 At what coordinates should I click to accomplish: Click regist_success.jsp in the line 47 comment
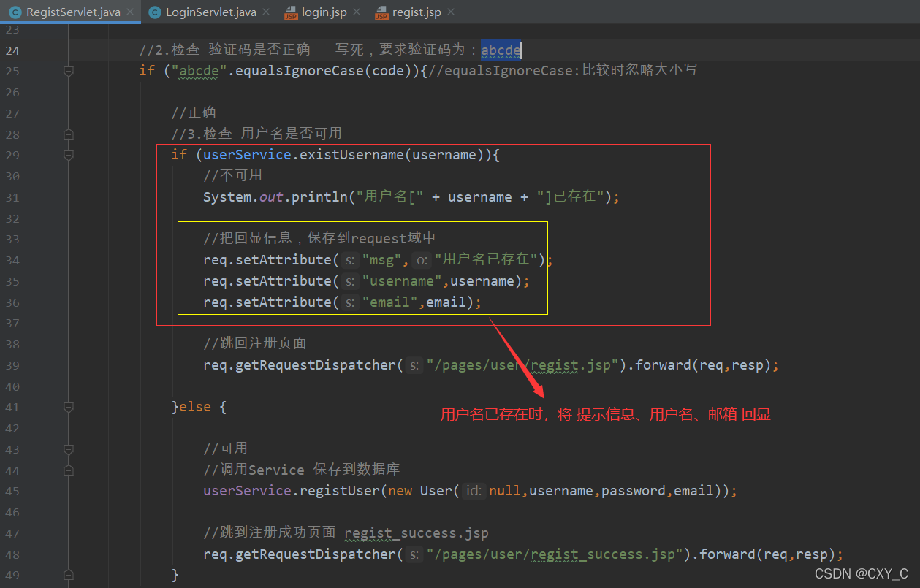[x=417, y=533]
